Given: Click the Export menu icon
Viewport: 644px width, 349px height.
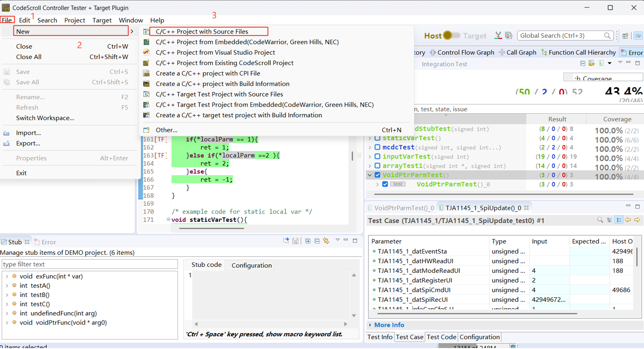Looking at the screenshot, I should [6, 143].
